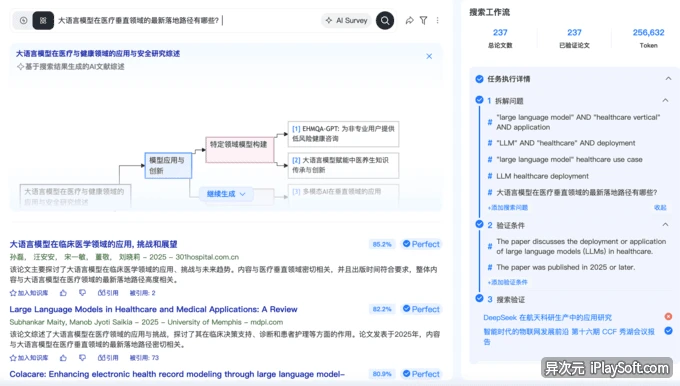Open Large Language Models in Healthcare review paper
The width and height of the screenshot is (680, 386).
coord(154,309)
